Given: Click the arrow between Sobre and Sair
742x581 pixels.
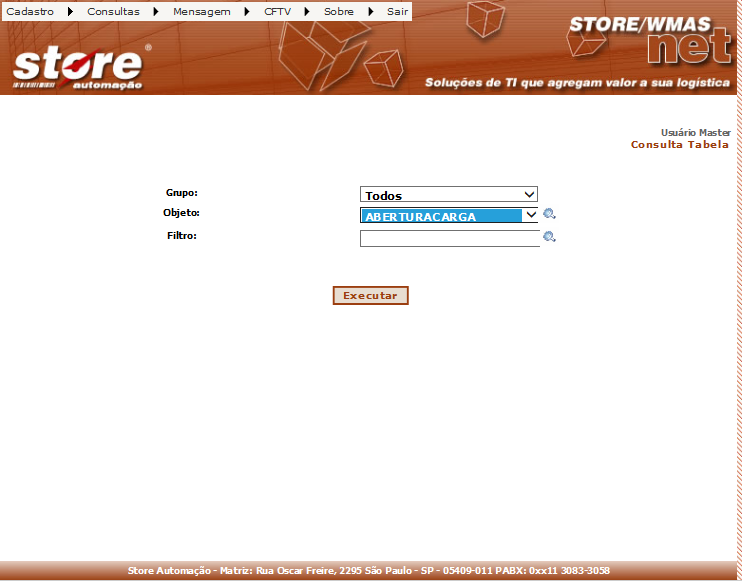Looking at the screenshot, I should pyautogui.click(x=371, y=12).
